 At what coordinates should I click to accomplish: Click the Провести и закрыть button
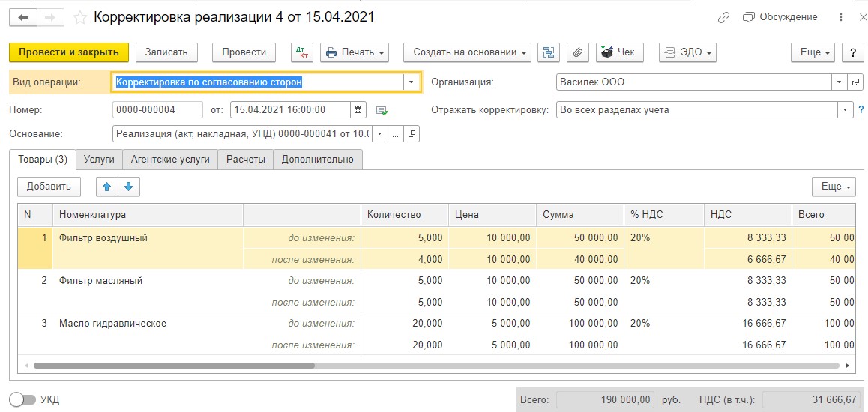point(69,52)
